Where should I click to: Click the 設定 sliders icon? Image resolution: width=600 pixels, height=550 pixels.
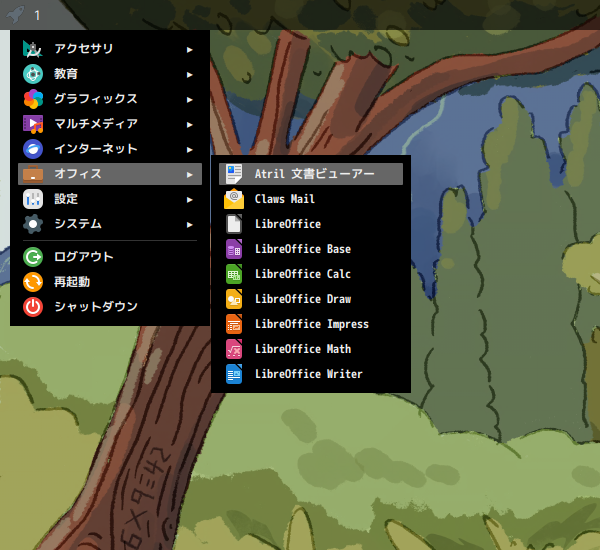tap(33, 199)
